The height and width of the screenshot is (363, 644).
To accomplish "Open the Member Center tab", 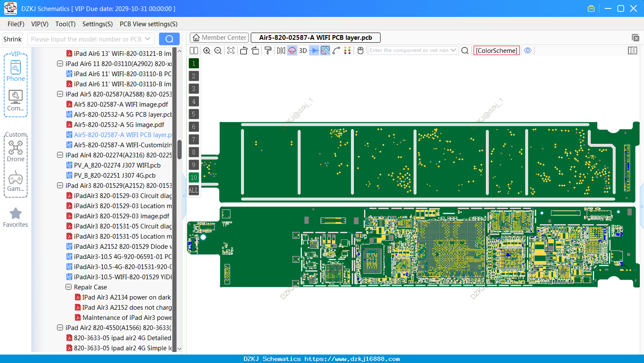I will point(219,38).
